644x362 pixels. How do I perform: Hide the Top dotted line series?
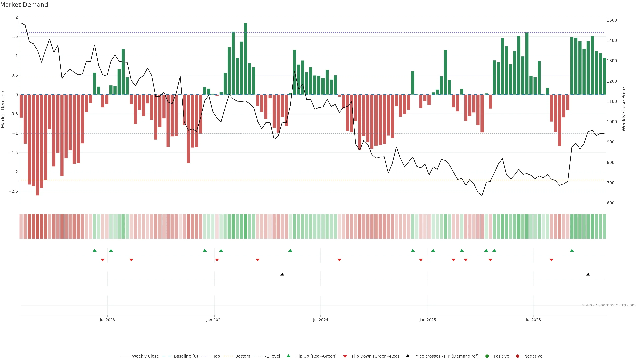pos(216,356)
